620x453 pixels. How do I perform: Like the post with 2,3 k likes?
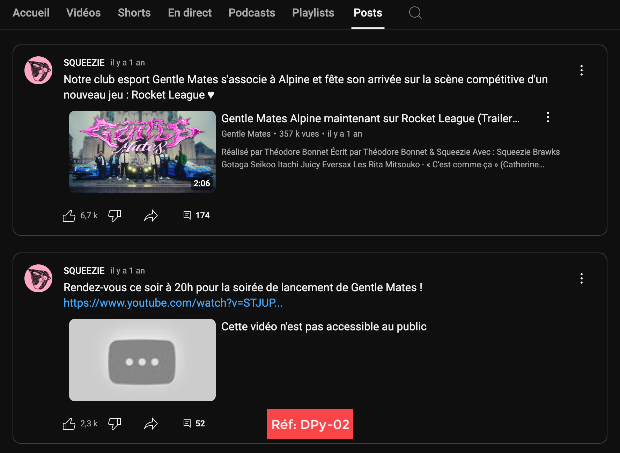click(69, 424)
